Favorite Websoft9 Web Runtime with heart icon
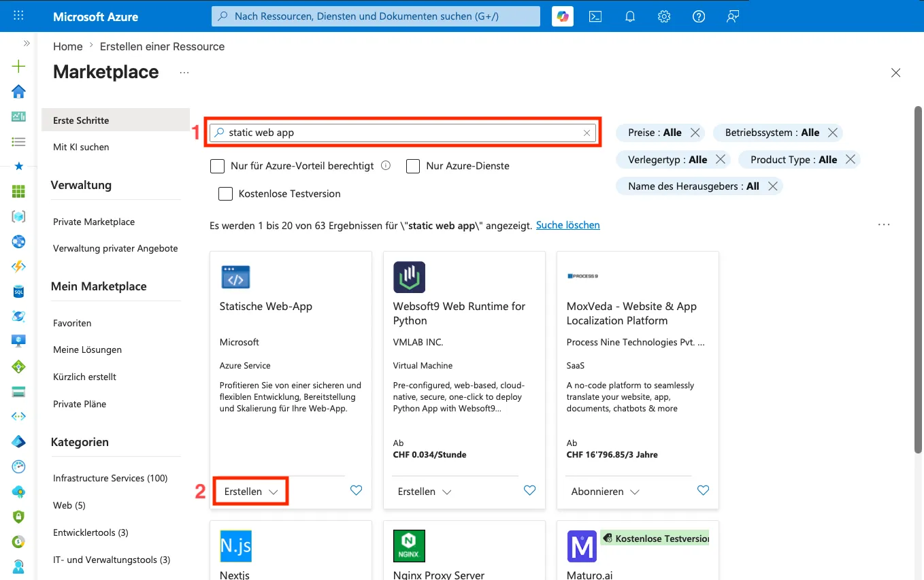924x580 pixels. [x=530, y=490]
